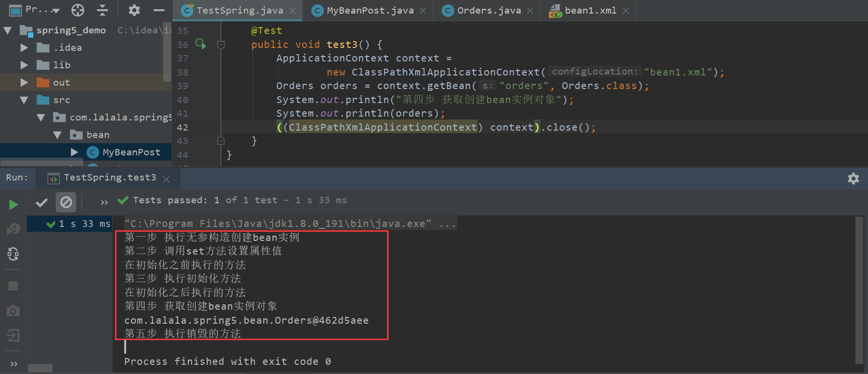
Task: Click the locate/scroll-from-source crosshair icon
Action: click(78, 10)
